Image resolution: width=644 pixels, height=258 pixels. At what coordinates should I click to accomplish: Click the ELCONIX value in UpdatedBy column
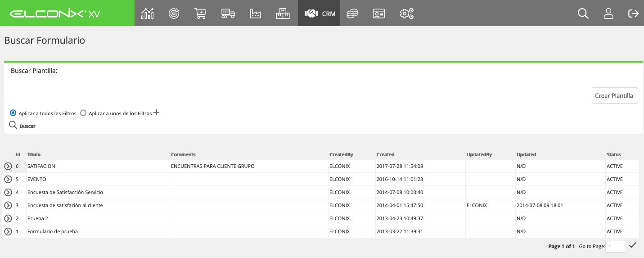[x=477, y=205]
